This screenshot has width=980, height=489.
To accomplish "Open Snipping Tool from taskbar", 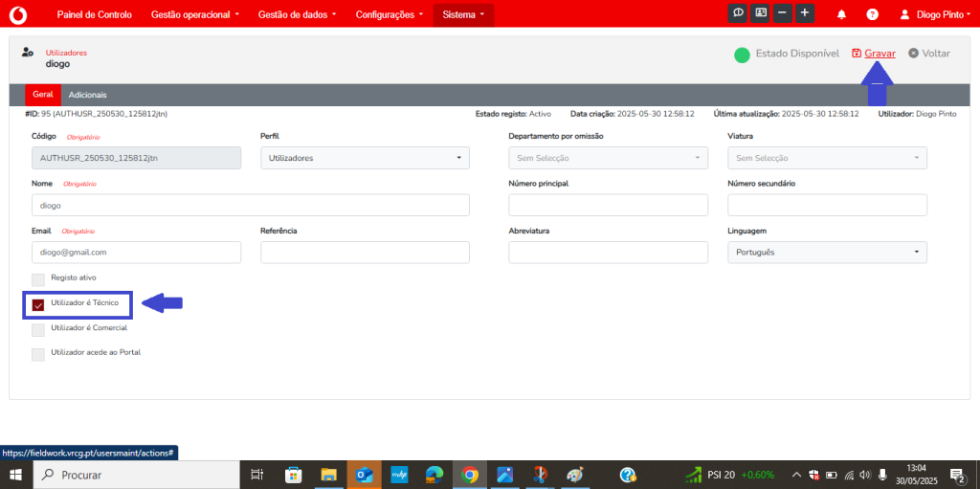I will [540, 476].
